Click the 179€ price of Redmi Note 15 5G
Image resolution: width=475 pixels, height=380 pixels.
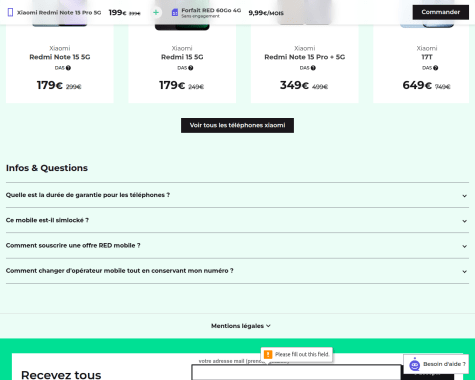tap(50, 85)
